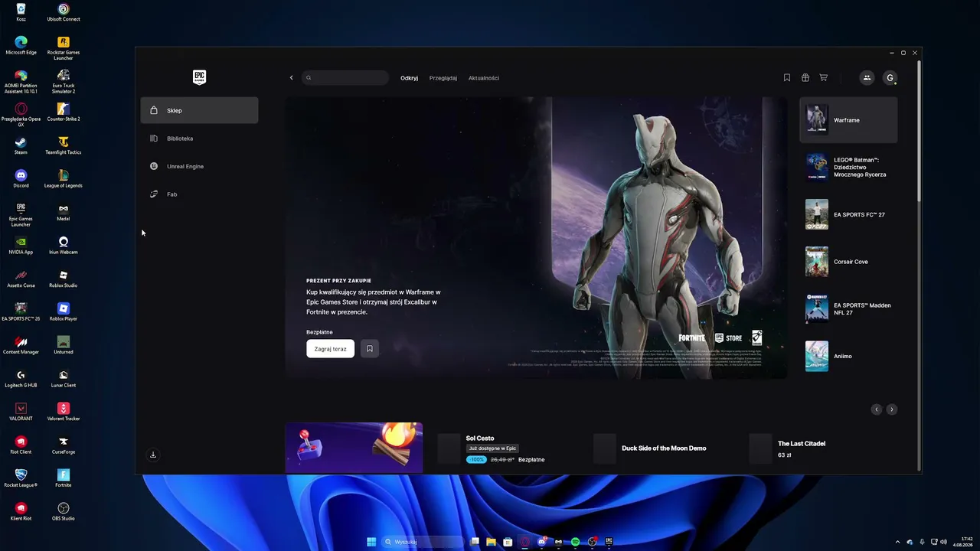Open Rockstar Games Launcher desktop shortcut

click(x=64, y=48)
